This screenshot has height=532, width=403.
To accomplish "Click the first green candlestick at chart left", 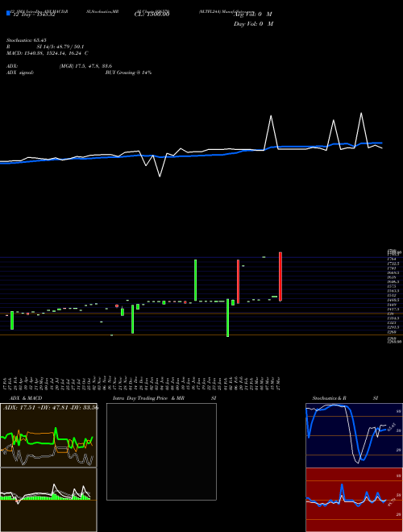I will point(12,320).
